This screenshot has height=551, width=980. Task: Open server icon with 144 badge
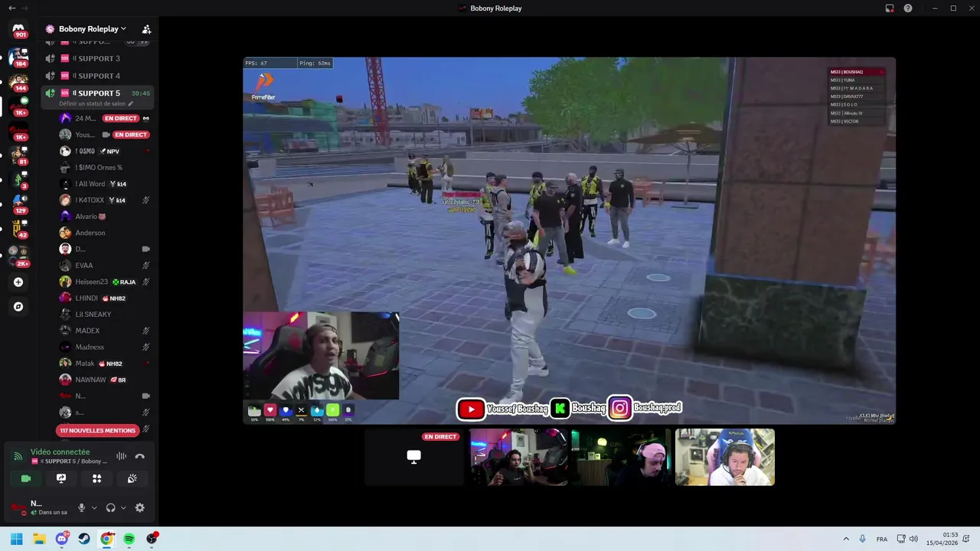point(18,80)
